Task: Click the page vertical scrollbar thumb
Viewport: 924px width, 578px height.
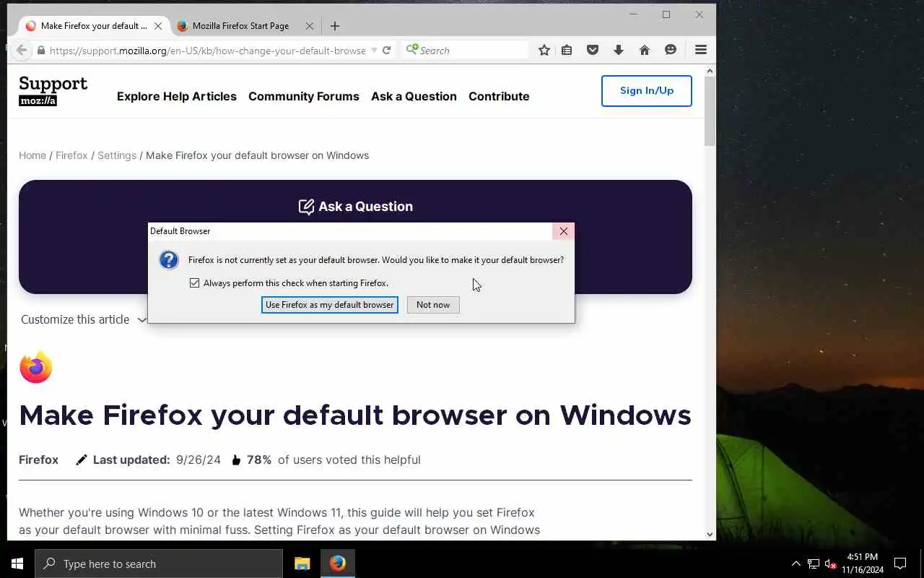Action: 710,111
